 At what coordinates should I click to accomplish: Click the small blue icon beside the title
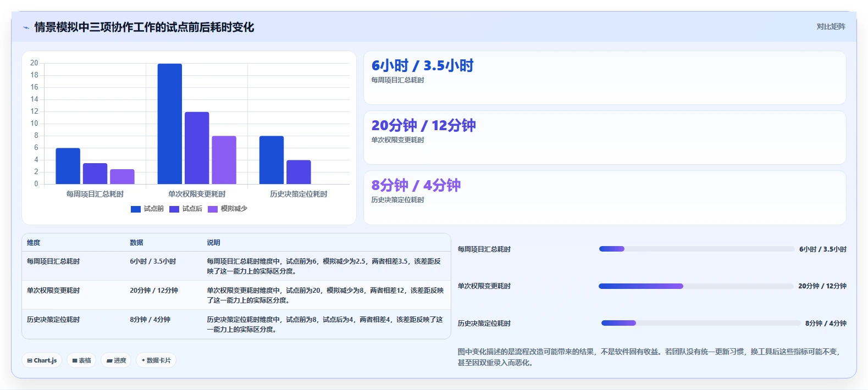pyautogui.click(x=26, y=27)
